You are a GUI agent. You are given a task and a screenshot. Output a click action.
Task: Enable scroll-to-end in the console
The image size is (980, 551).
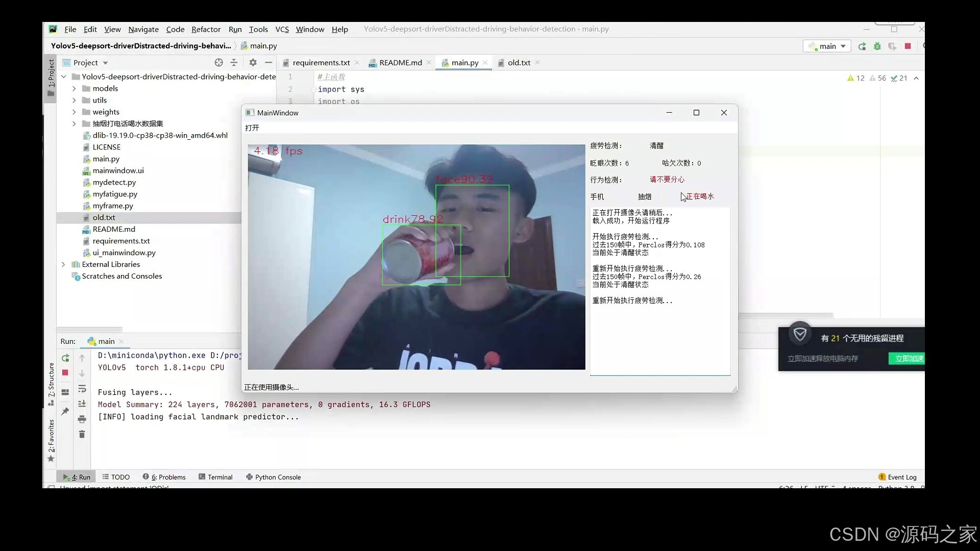tap(82, 403)
